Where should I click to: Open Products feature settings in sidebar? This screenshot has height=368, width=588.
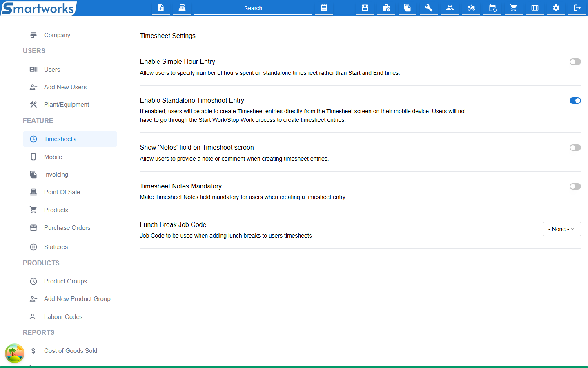tap(70, 210)
